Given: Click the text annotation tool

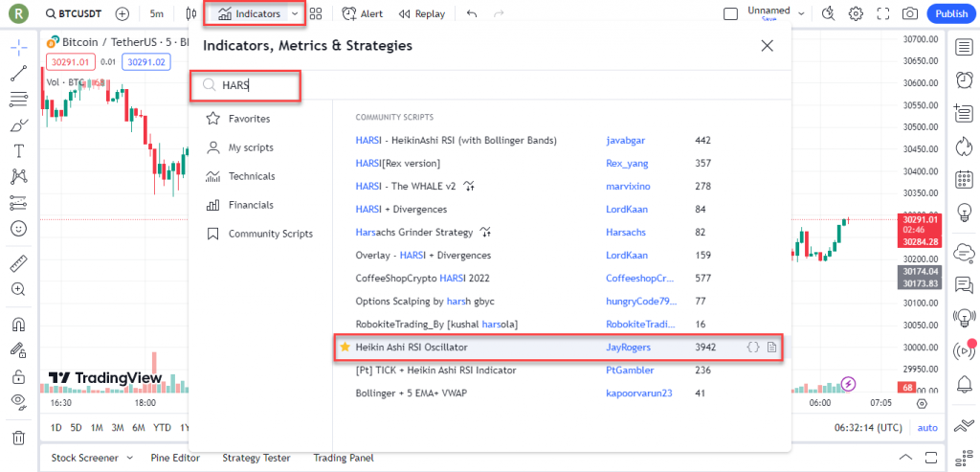Looking at the screenshot, I should click(18, 151).
